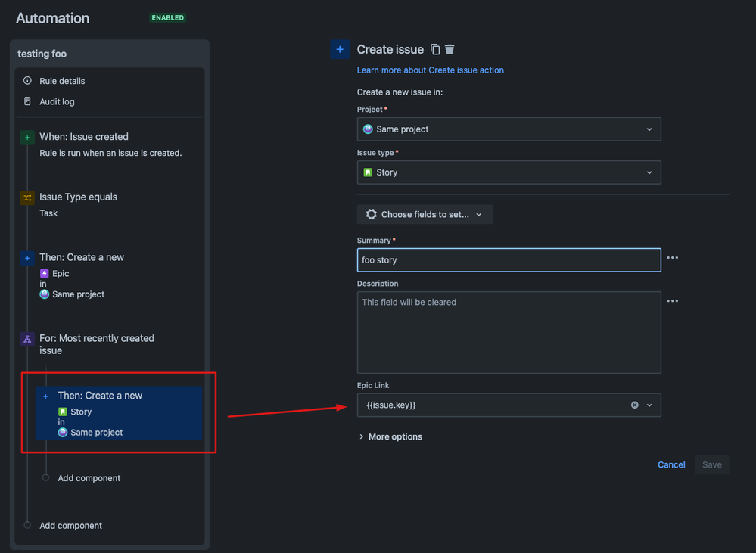Select When: Issue created trigger
Viewport: 756px width, 553px height.
point(84,136)
